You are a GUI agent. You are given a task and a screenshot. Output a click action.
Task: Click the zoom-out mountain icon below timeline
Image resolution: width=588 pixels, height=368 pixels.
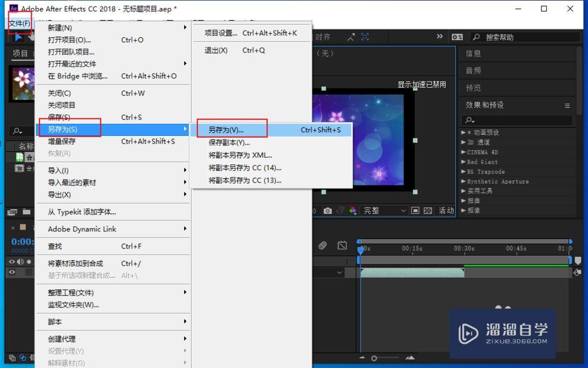[362, 358]
